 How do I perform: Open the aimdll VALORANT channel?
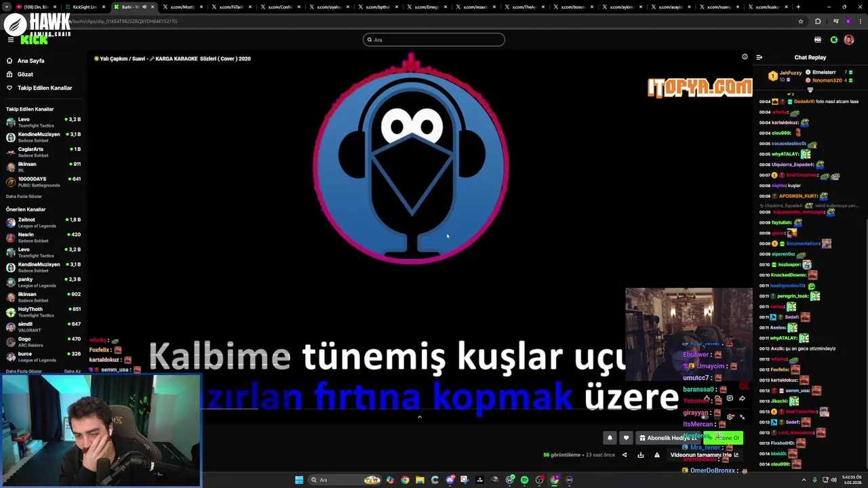click(43, 327)
